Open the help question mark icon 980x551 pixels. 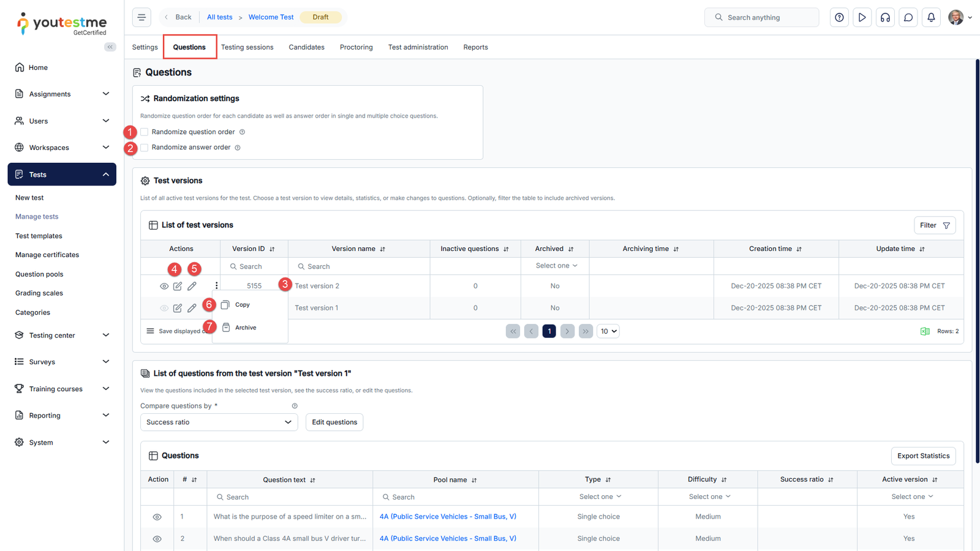coord(839,17)
